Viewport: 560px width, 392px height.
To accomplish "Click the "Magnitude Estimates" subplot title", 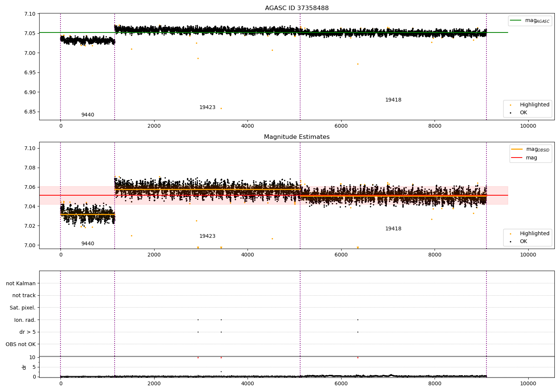I will tap(297, 137).
